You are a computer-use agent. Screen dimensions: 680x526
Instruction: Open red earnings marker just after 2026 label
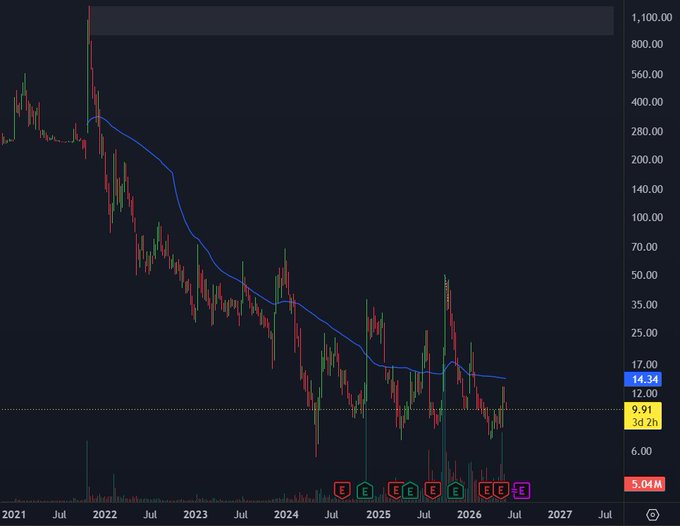[x=486, y=490]
